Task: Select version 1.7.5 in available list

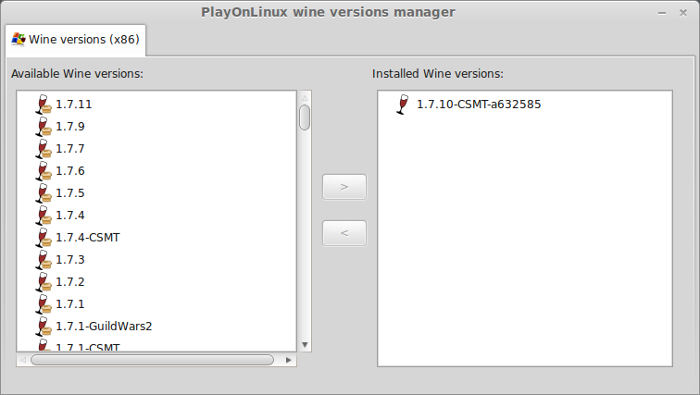Action: coord(70,193)
